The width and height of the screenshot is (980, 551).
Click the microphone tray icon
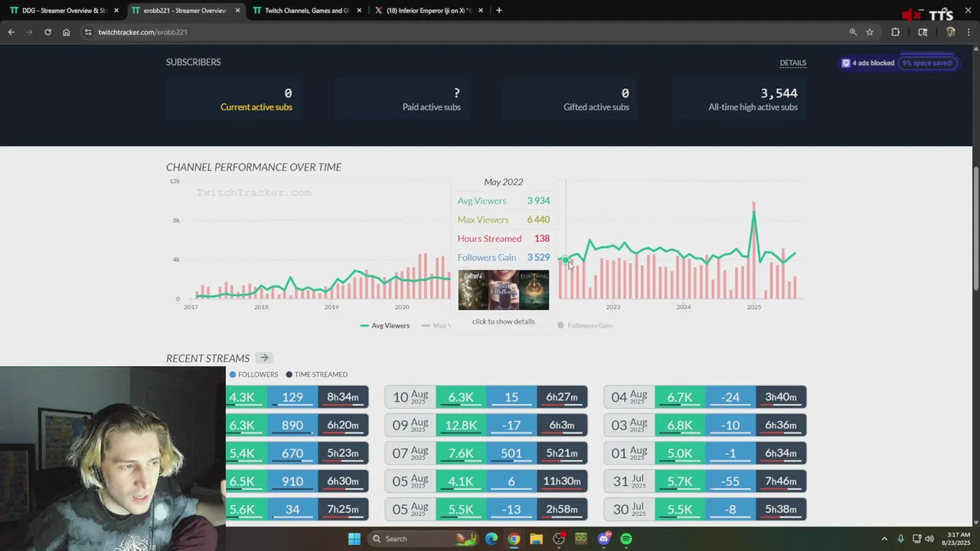point(900,539)
